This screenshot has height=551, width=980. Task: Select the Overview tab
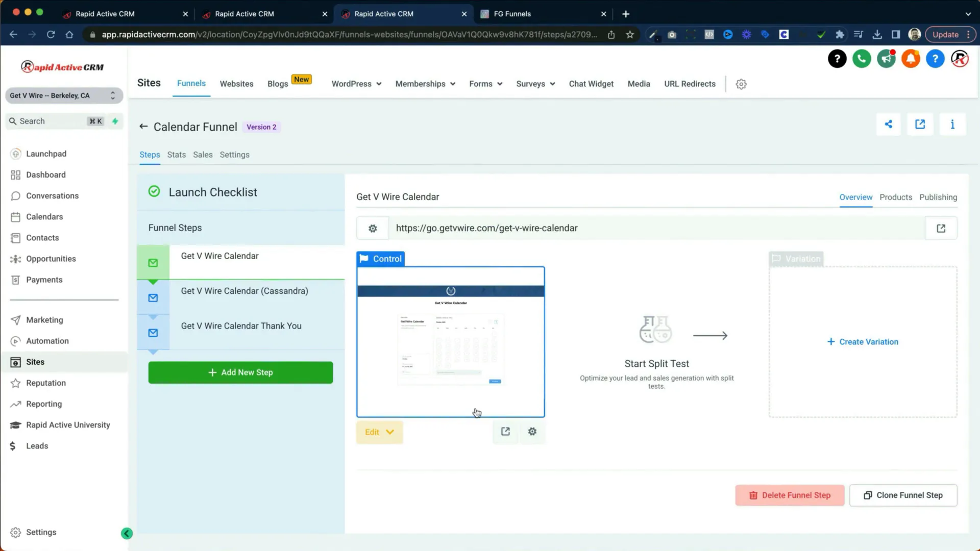pos(856,197)
